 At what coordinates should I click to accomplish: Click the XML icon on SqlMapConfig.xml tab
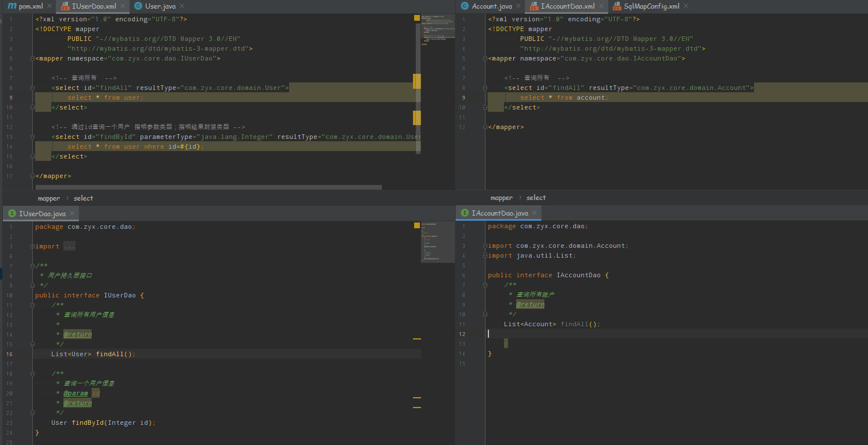tap(617, 6)
